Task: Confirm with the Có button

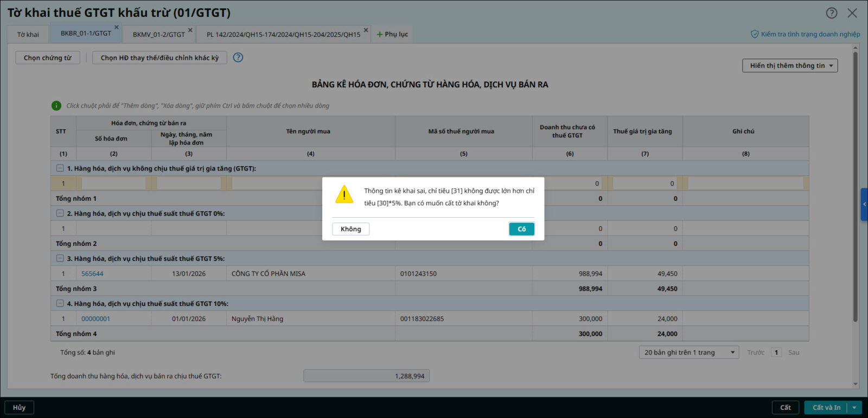Action: click(521, 229)
